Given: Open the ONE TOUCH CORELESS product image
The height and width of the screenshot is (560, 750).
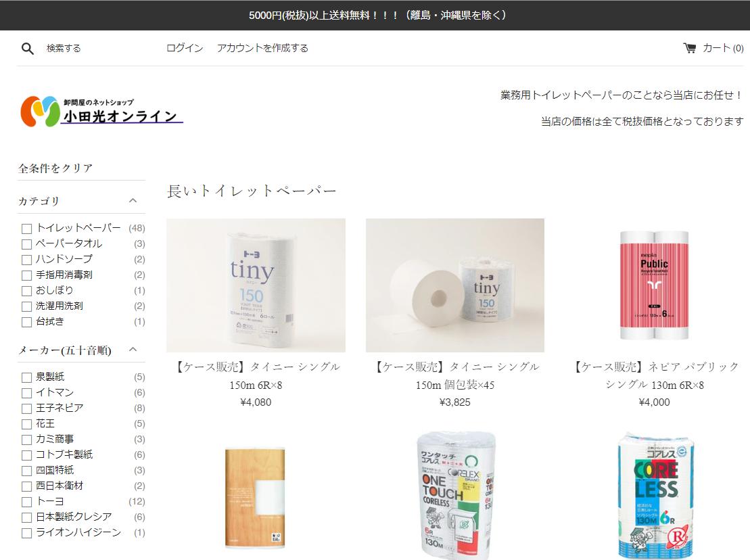Looking at the screenshot, I should (455, 496).
